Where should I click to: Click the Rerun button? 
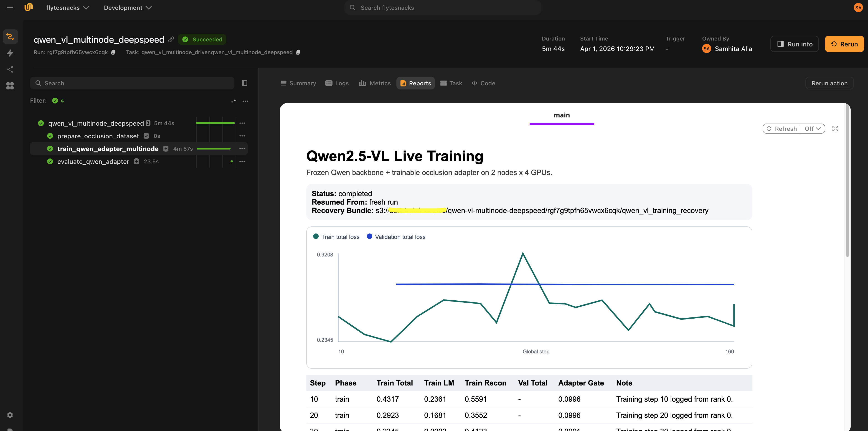[844, 44]
